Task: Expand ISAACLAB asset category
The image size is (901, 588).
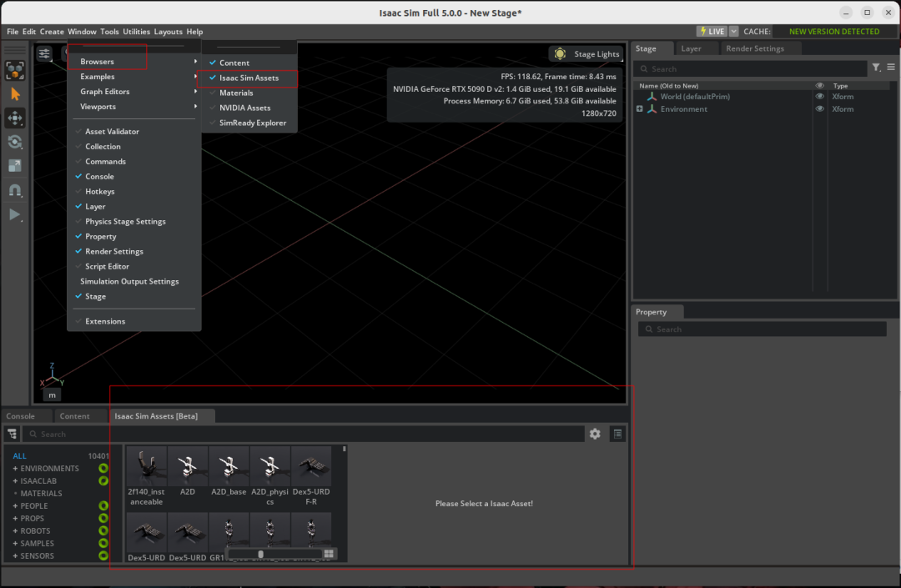Action: 15,481
